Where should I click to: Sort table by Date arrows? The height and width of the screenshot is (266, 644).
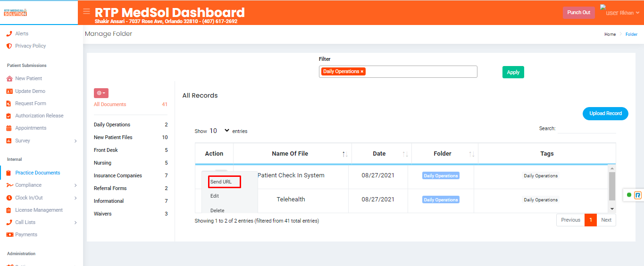click(405, 154)
